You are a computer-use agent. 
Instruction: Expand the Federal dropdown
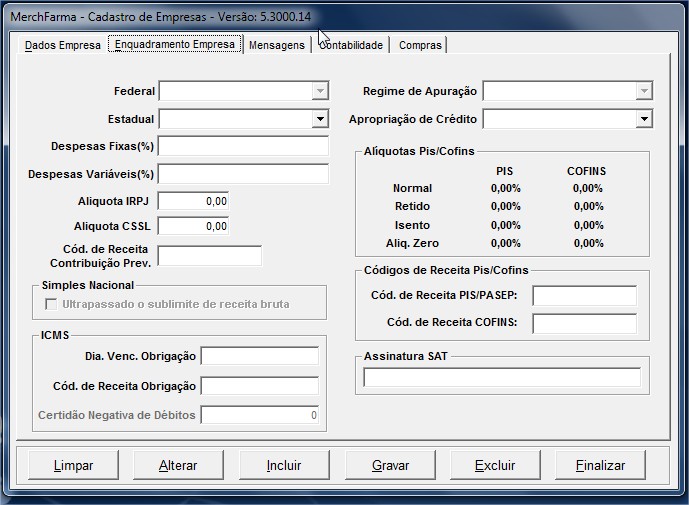click(x=319, y=91)
